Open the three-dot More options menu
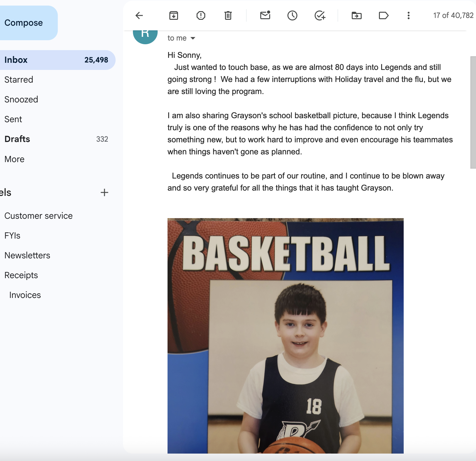Viewport: 476px width, 461px height. (409, 15)
